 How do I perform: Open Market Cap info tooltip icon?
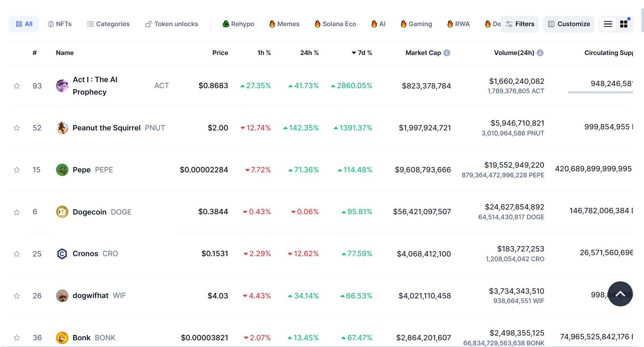447,53
